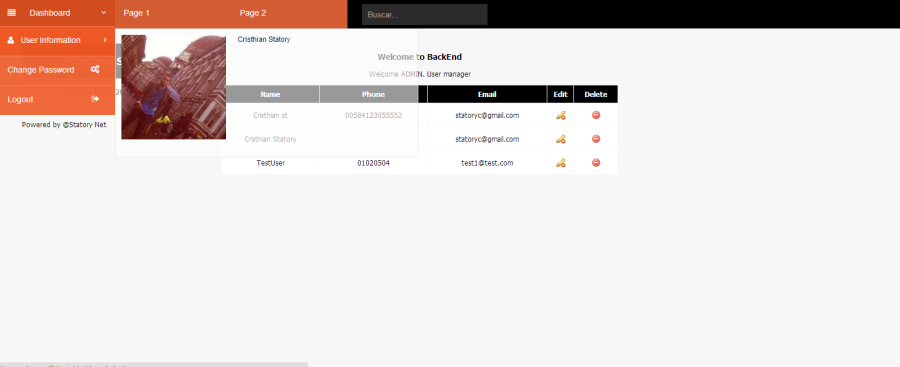900x367 pixels.
Task: Click the phone number 01020504
Action: [373, 163]
